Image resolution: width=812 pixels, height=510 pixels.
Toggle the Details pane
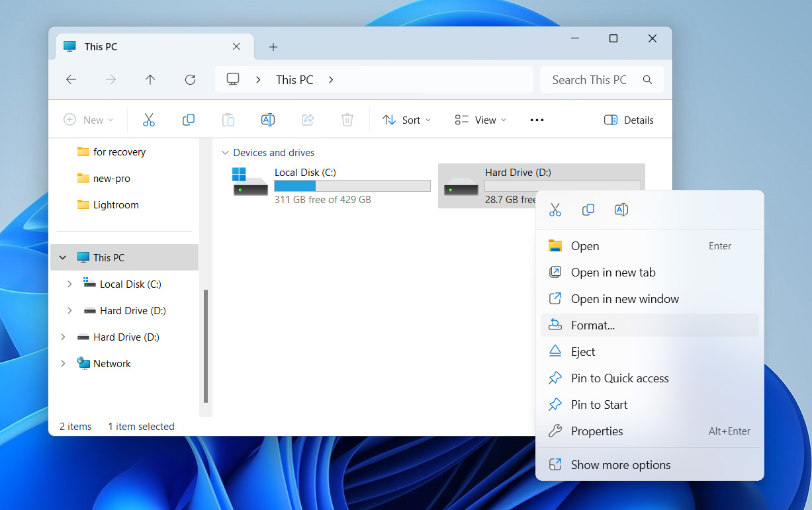coord(629,120)
